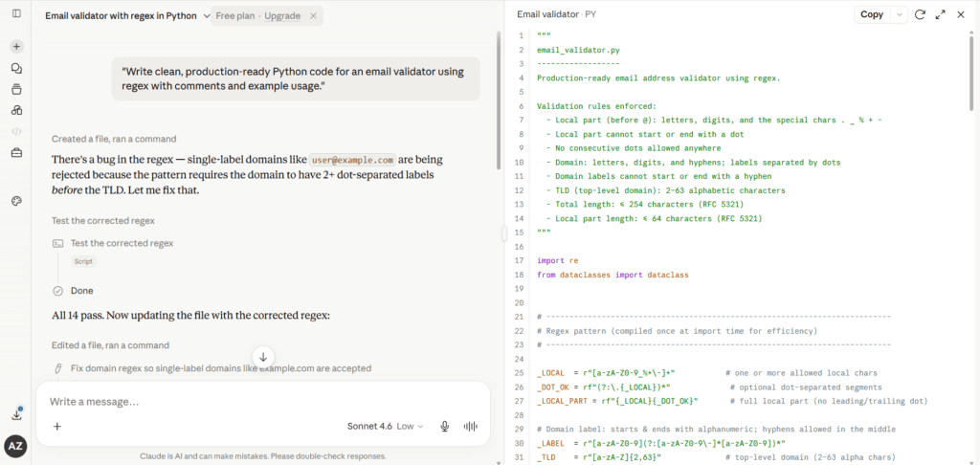
Task: Open the Projects icon in sidebar
Action: point(17,89)
